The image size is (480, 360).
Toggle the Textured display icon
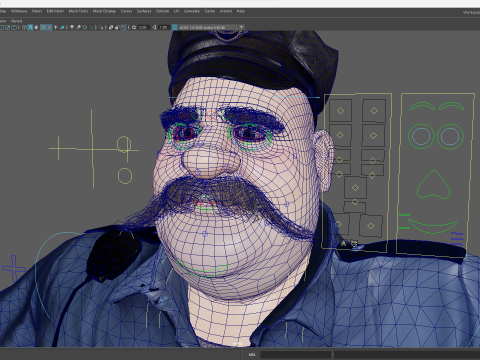pos(49,27)
